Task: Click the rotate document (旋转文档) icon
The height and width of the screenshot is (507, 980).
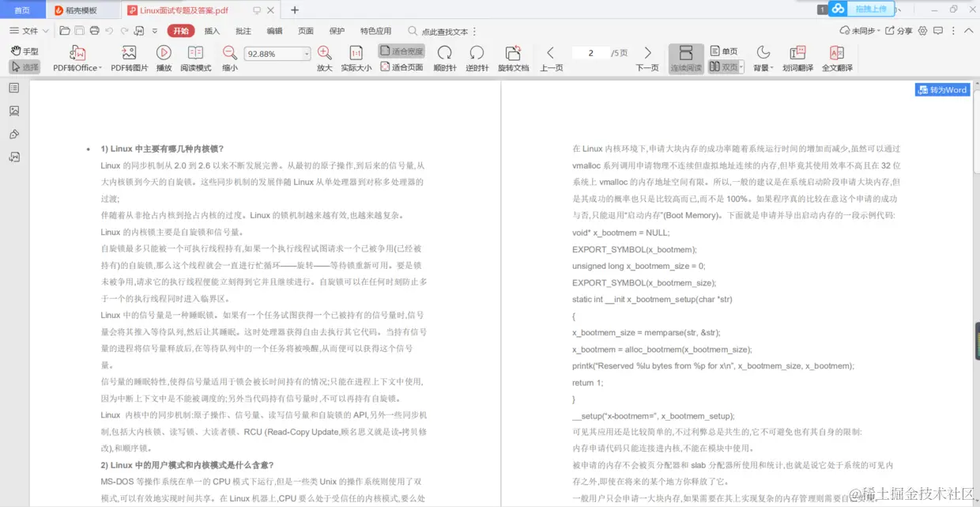Action: point(513,53)
